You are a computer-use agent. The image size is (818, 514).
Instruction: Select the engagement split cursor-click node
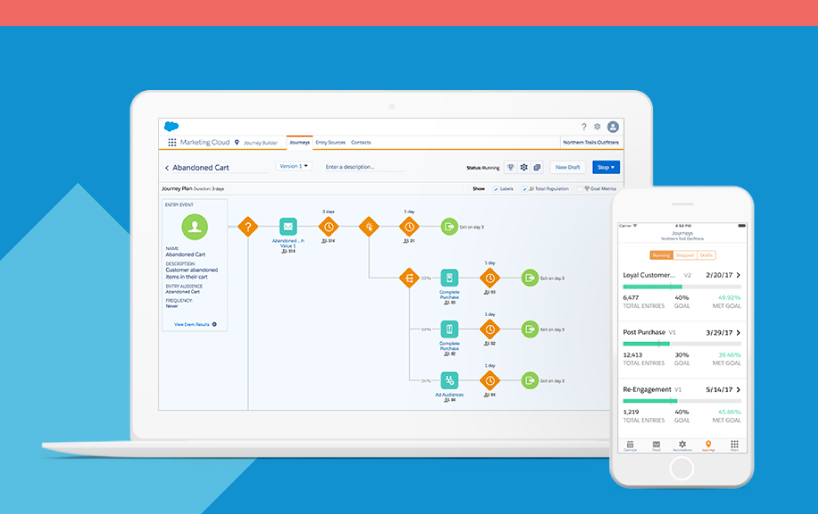point(369,226)
